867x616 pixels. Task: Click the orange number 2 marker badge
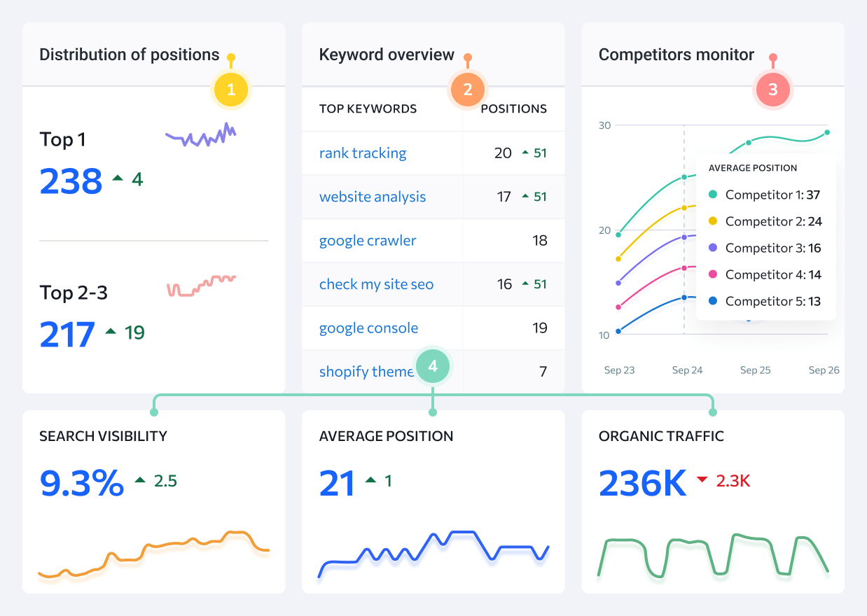coord(468,90)
